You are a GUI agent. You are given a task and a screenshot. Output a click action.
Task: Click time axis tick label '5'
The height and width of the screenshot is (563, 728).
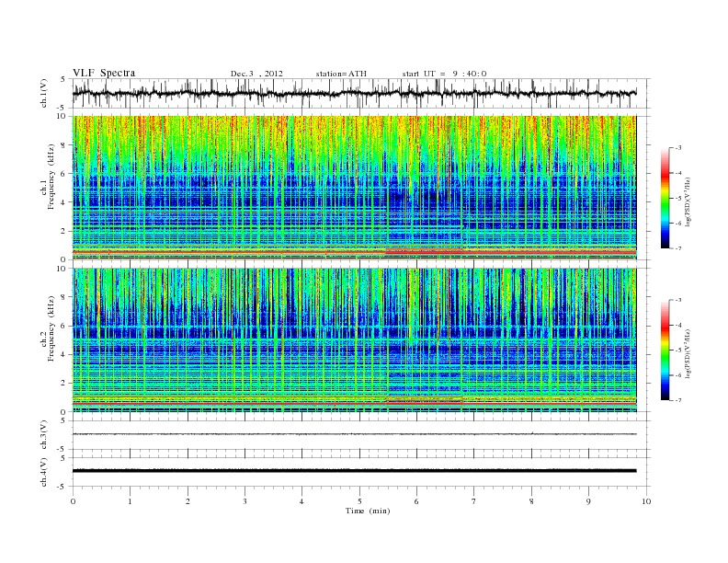[x=359, y=501]
